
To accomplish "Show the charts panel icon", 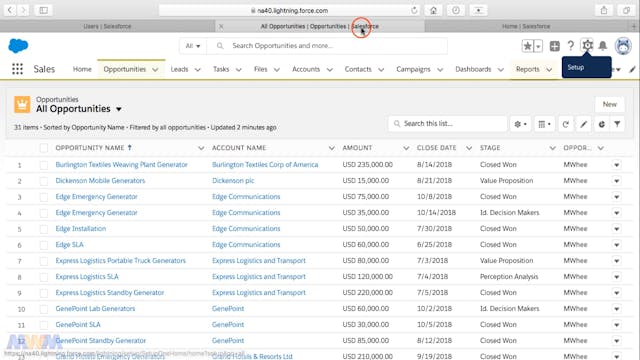I will (x=602, y=124).
